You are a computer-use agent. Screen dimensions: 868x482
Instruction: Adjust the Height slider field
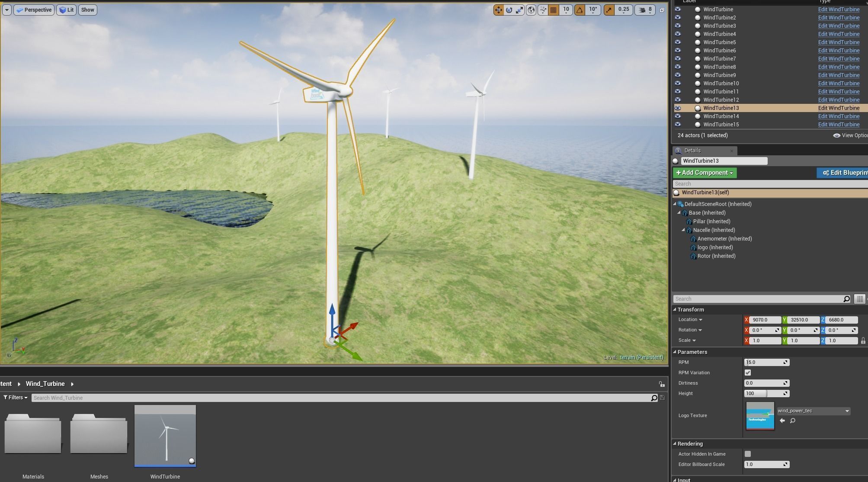(767, 394)
